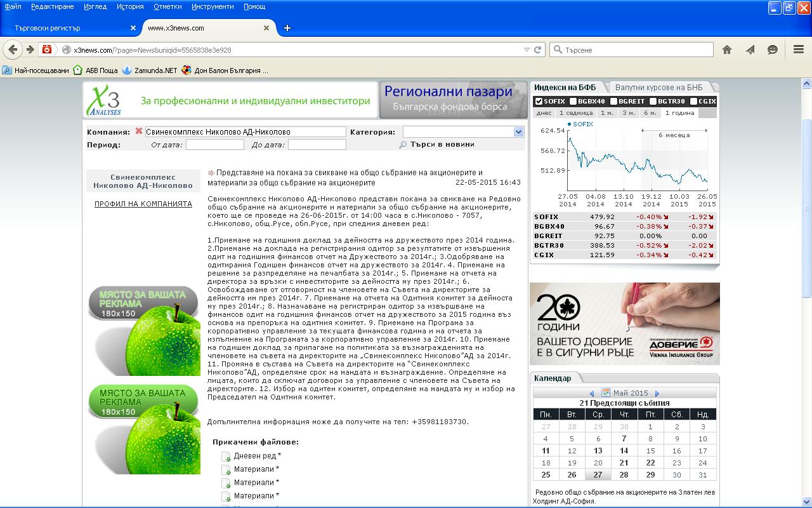The width and height of the screenshot is (812, 508).
Task: Reload the page with the refresh icon
Action: (537, 50)
